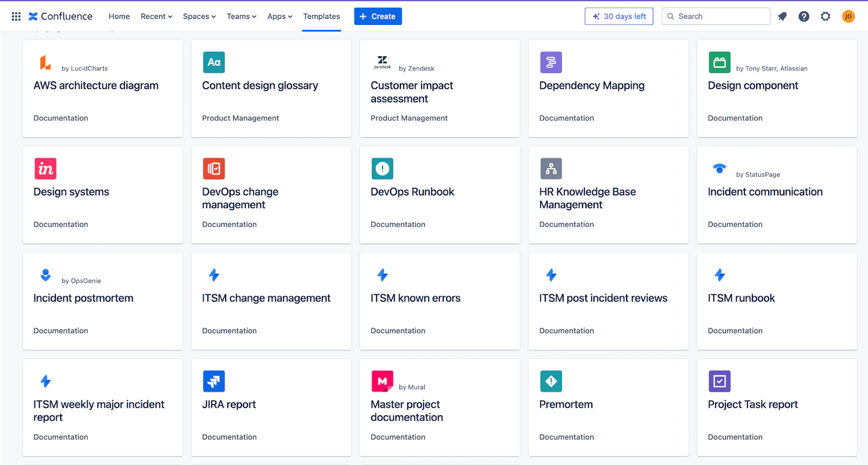Open the ITSM post incident reviews template

tap(608, 301)
